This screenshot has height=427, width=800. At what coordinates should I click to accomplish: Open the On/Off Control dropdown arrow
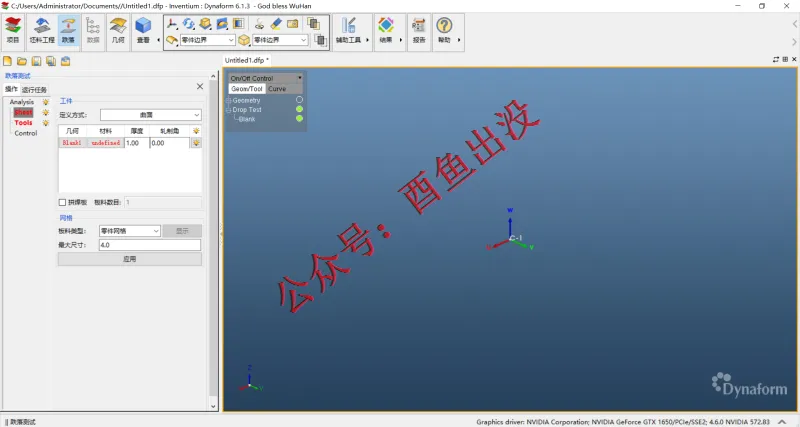(299, 78)
